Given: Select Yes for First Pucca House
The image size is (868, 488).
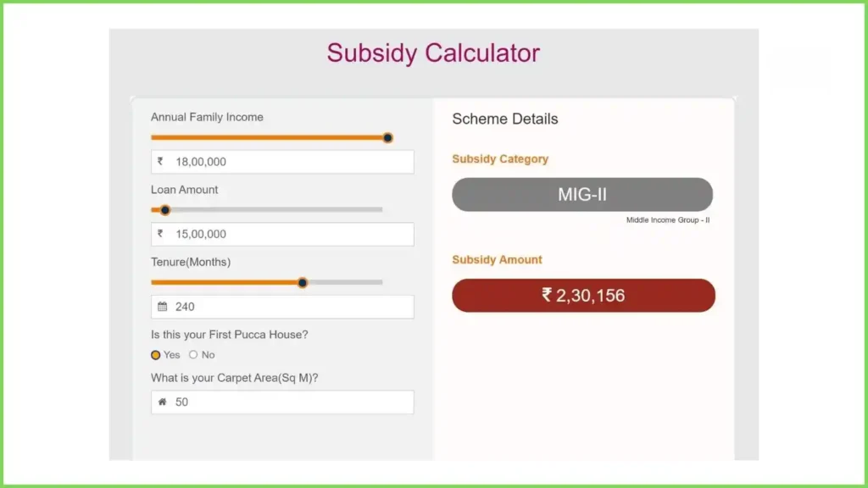Looking at the screenshot, I should click(156, 355).
